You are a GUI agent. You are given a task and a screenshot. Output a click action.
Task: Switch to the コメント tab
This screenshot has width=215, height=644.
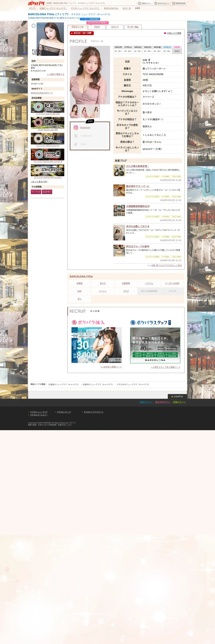click(115, 27)
